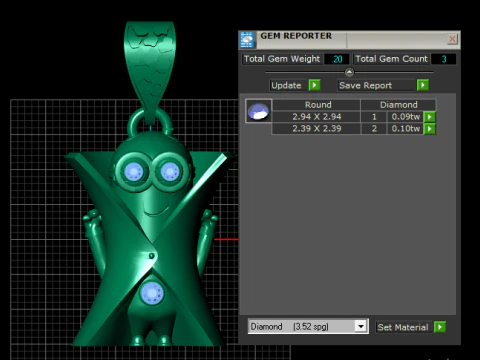The height and width of the screenshot is (360, 480).
Task: Click the Set Material label
Action: 403,327
